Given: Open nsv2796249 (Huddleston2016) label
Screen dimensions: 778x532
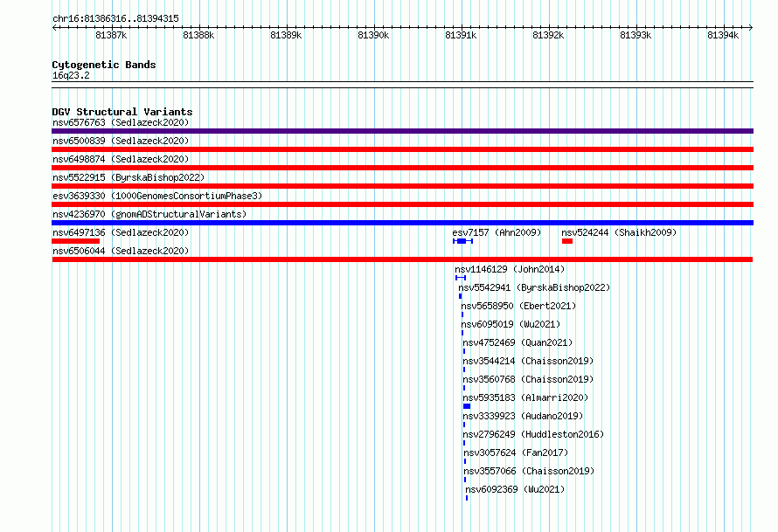Looking at the screenshot, I should click(533, 434).
